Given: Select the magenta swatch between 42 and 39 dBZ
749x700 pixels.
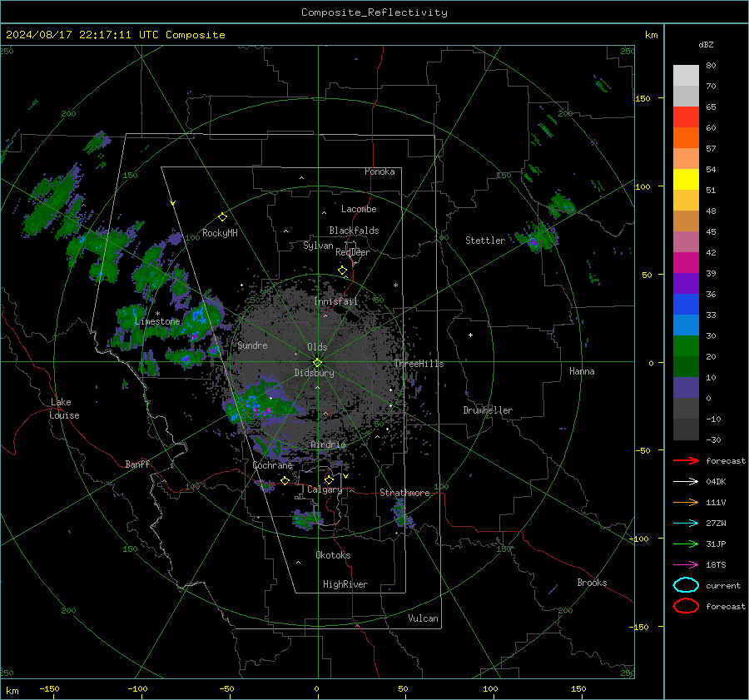Looking at the screenshot, I should click(686, 262).
